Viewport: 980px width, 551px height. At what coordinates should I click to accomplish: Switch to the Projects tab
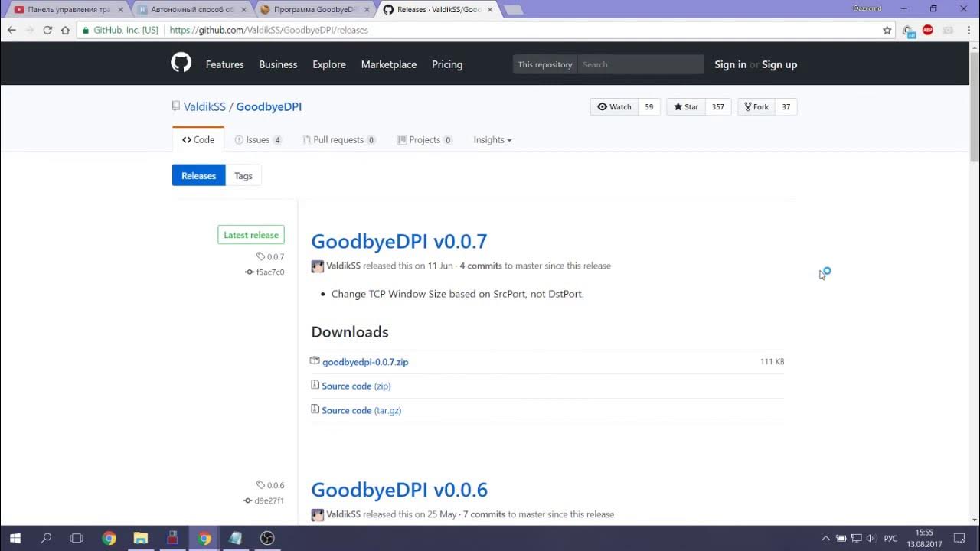pyautogui.click(x=425, y=139)
